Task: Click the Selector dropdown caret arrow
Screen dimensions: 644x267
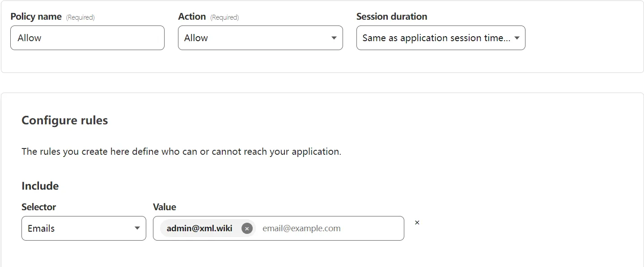Action: [x=137, y=229]
